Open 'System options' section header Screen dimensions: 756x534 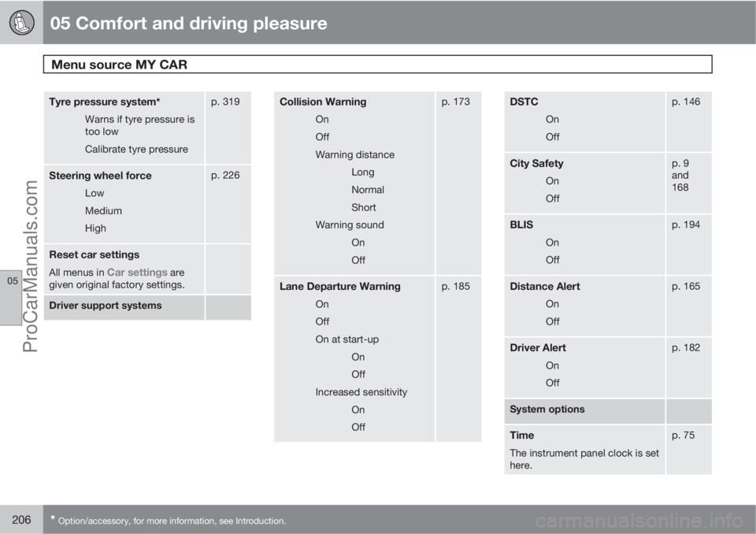pos(547,410)
